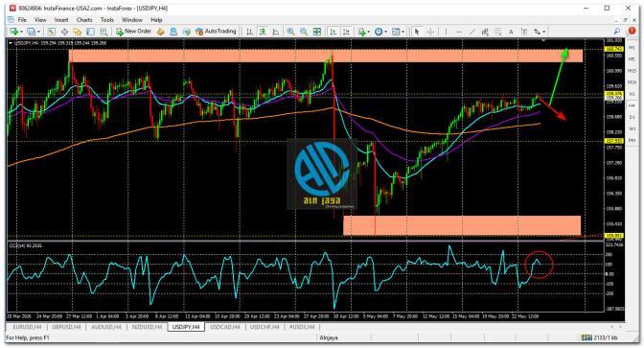Switch to the EURUSD,H4 chart tab
Viewport: 644px width, 348px height.
[x=27, y=327]
